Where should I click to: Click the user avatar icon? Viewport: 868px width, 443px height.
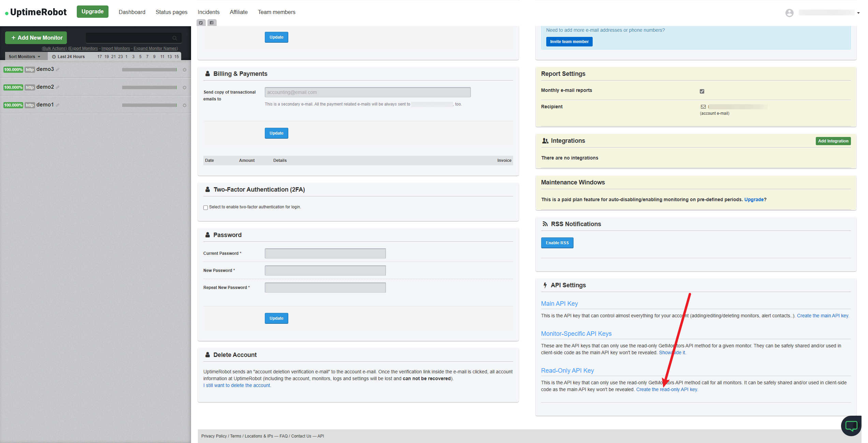[789, 13]
